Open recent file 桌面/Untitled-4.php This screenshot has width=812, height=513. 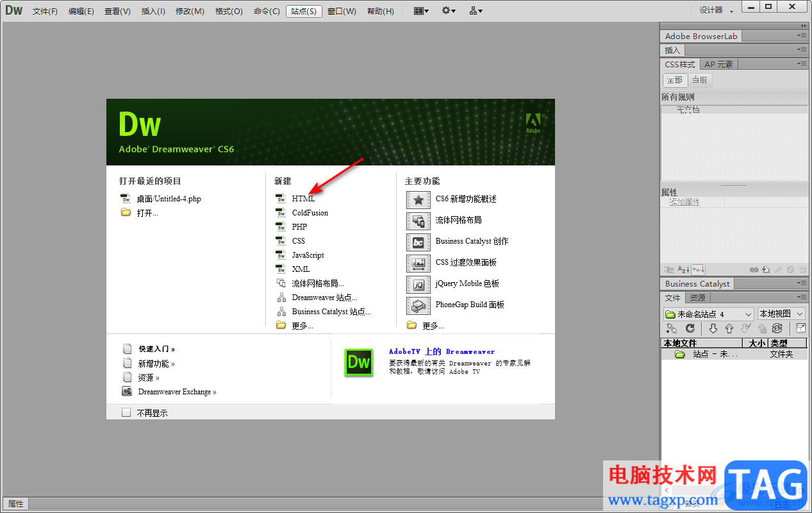tap(169, 199)
